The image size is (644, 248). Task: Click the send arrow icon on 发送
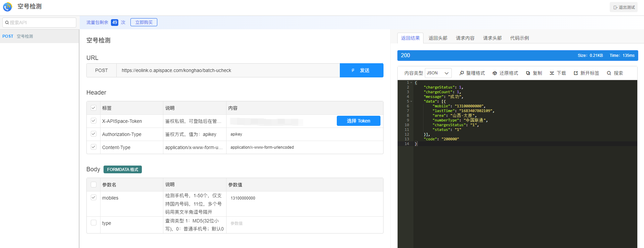click(353, 70)
